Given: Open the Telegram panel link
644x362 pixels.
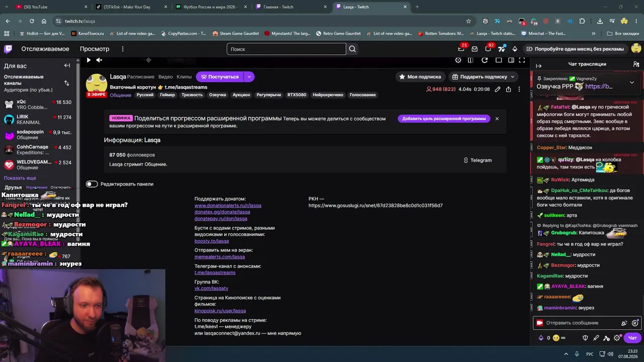Looking at the screenshot, I should click(477, 160).
